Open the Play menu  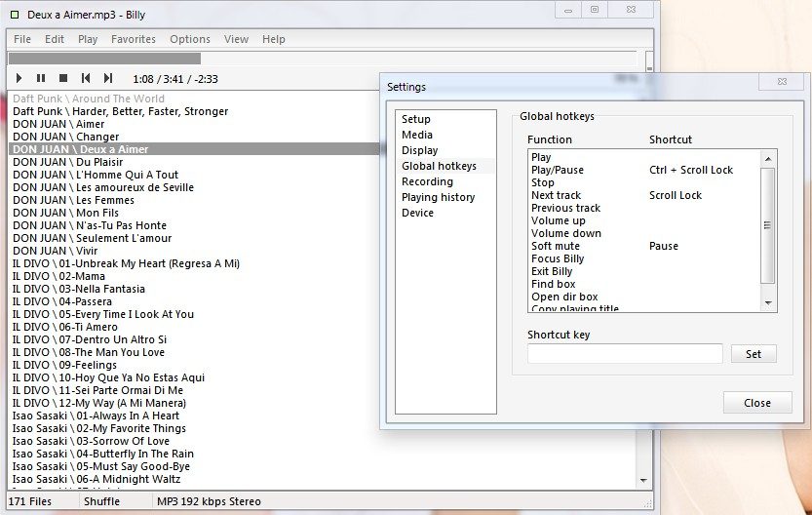point(88,39)
